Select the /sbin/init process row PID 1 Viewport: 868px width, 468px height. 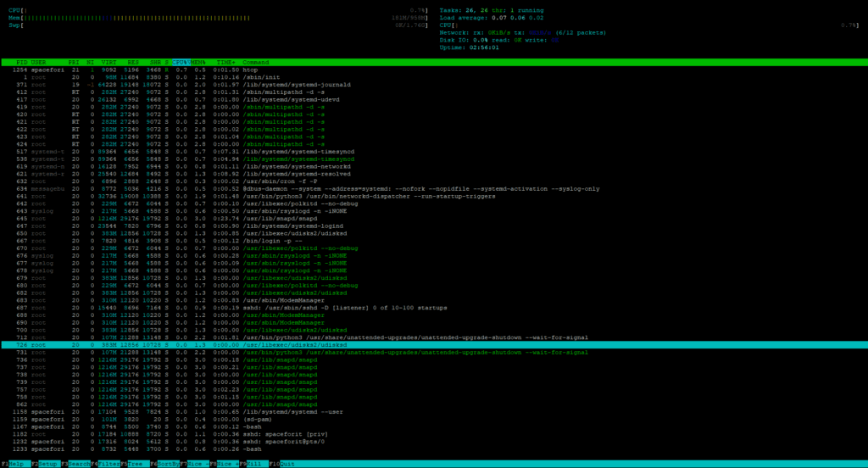[434, 77]
